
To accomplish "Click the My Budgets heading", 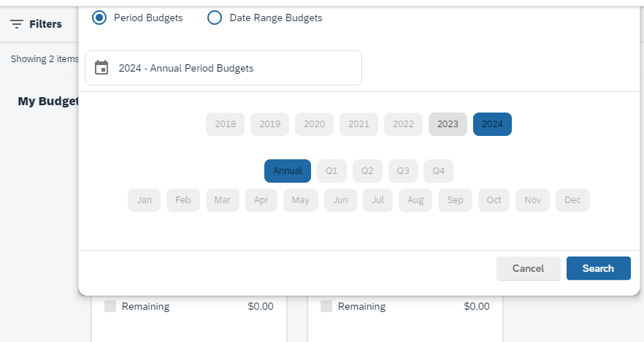I will click(48, 101).
